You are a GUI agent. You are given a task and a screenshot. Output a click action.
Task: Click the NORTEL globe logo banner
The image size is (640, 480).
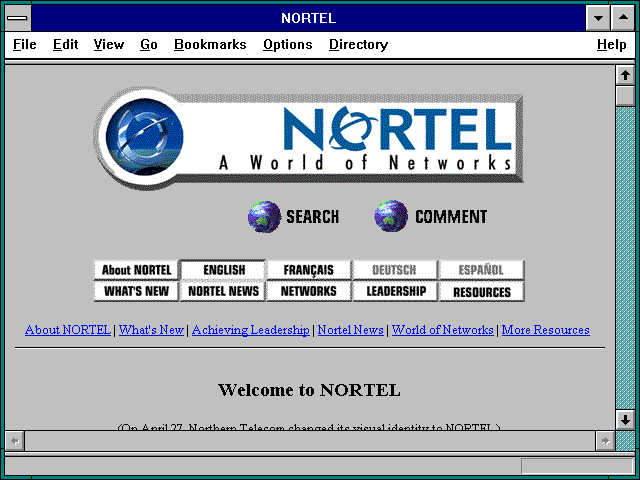coord(308,138)
